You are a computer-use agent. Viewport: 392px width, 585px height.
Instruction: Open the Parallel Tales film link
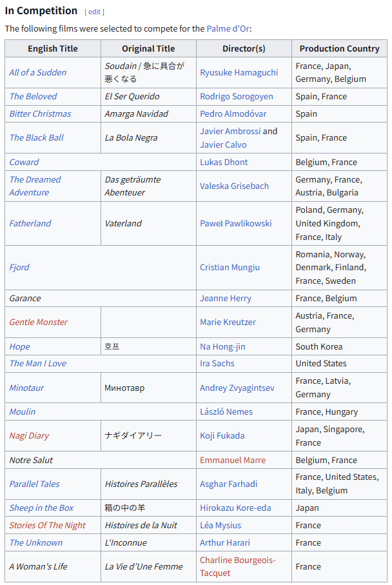tap(34, 484)
